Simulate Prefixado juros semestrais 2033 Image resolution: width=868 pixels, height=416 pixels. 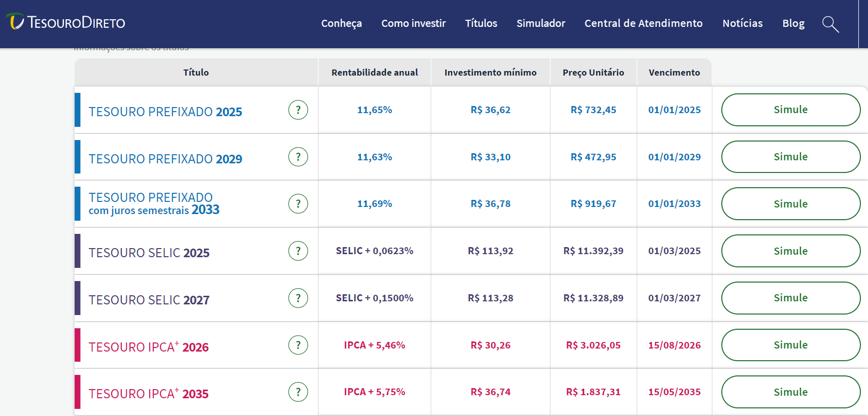791,204
